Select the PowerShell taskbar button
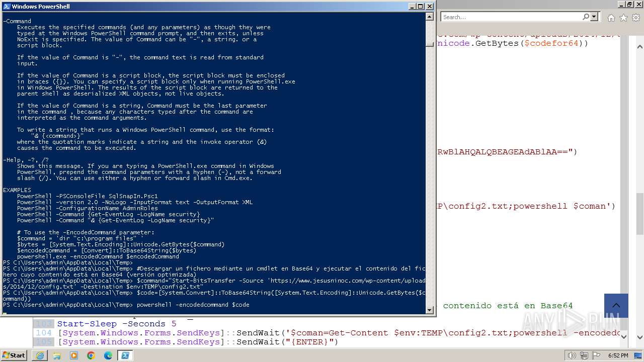This screenshot has width=644, height=362. [125, 355]
